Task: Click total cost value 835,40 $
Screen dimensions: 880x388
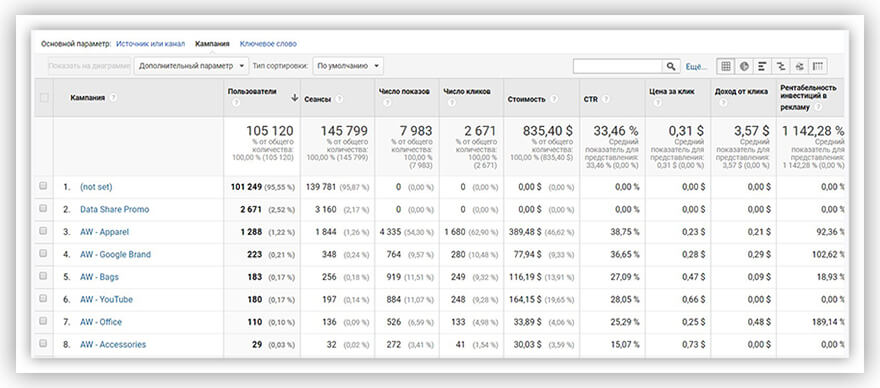Action: coord(548,131)
